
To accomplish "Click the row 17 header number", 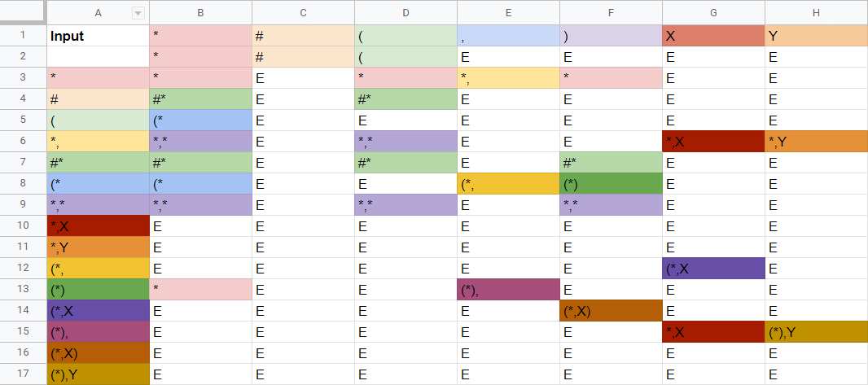I will coord(23,374).
